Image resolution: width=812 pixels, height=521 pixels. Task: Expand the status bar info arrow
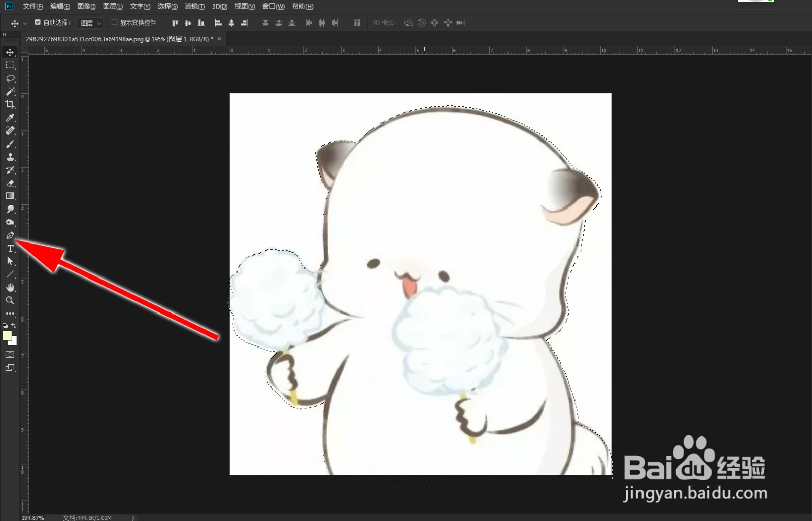[133, 518]
